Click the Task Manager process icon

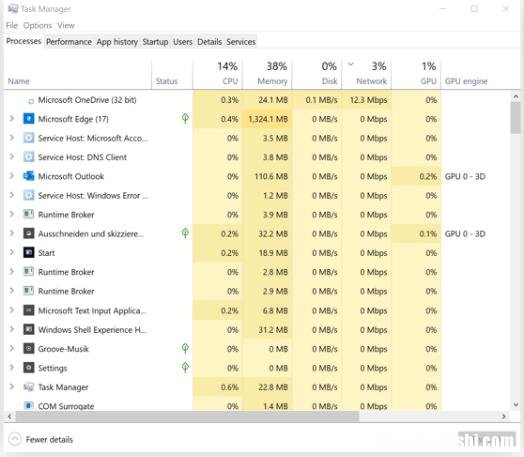click(x=29, y=387)
